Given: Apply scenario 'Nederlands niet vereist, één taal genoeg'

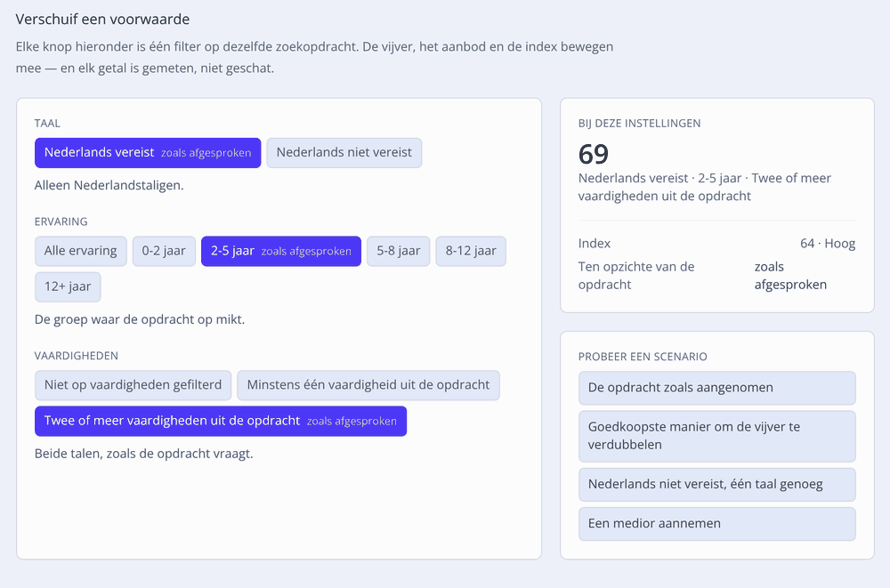Looking at the screenshot, I should (716, 484).
